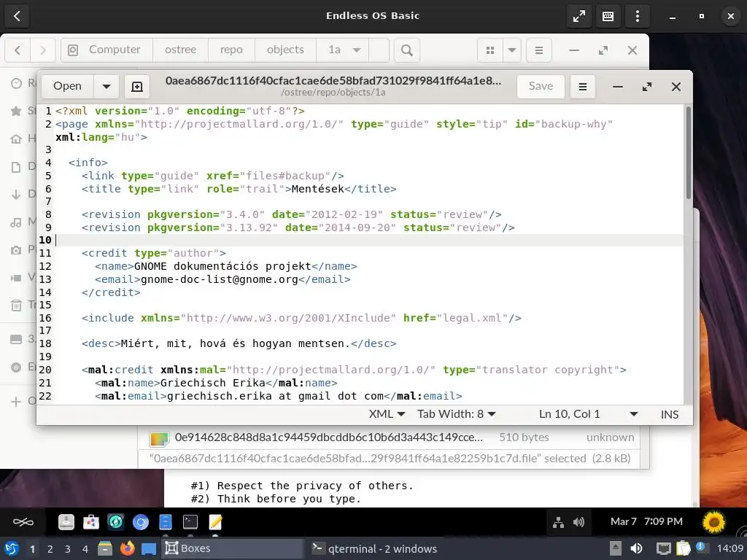
Task: Open file manager view options dropdown
Action: pos(512,50)
